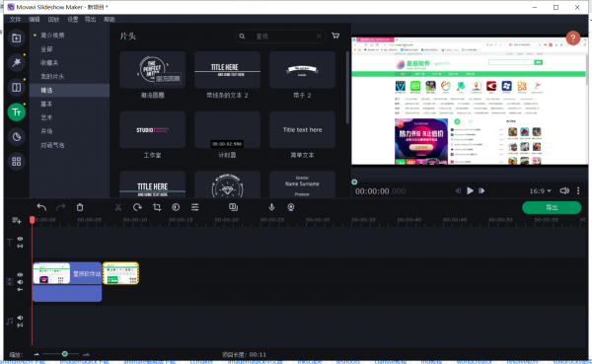Open the shopping cart store icon
592x364 pixels.
(335, 36)
